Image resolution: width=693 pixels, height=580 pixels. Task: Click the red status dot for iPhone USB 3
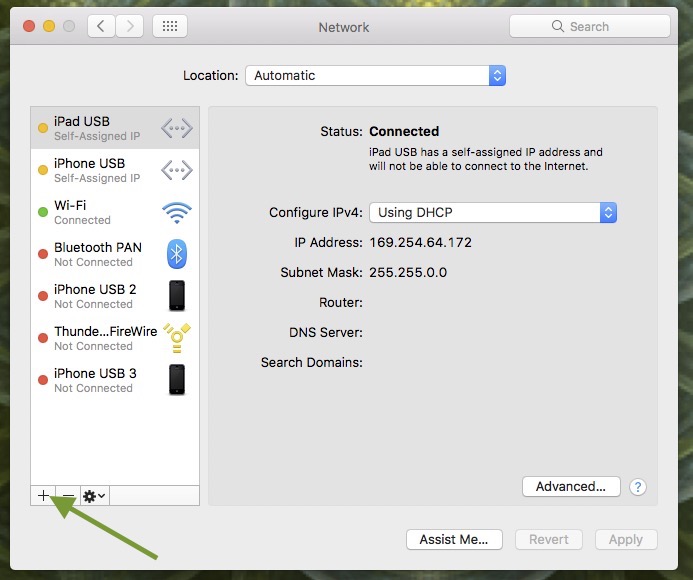[43, 380]
